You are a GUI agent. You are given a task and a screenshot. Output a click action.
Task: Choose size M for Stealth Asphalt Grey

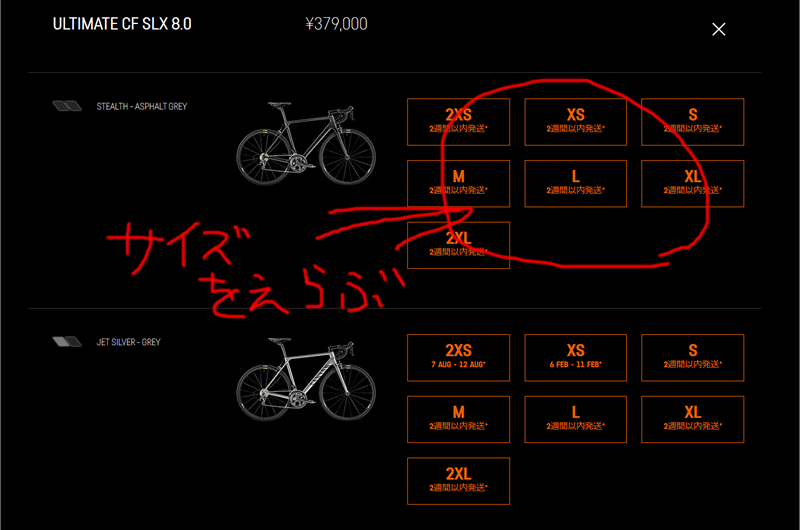click(458, 184)
